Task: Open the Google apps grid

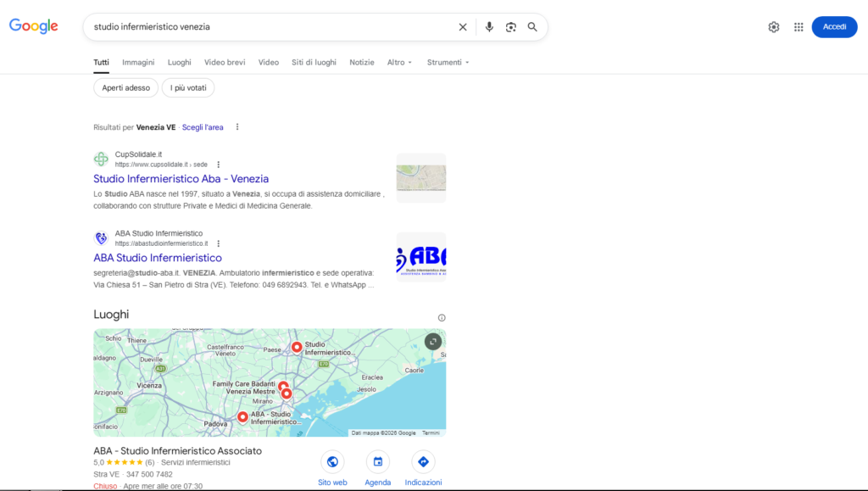Action: 798,26
